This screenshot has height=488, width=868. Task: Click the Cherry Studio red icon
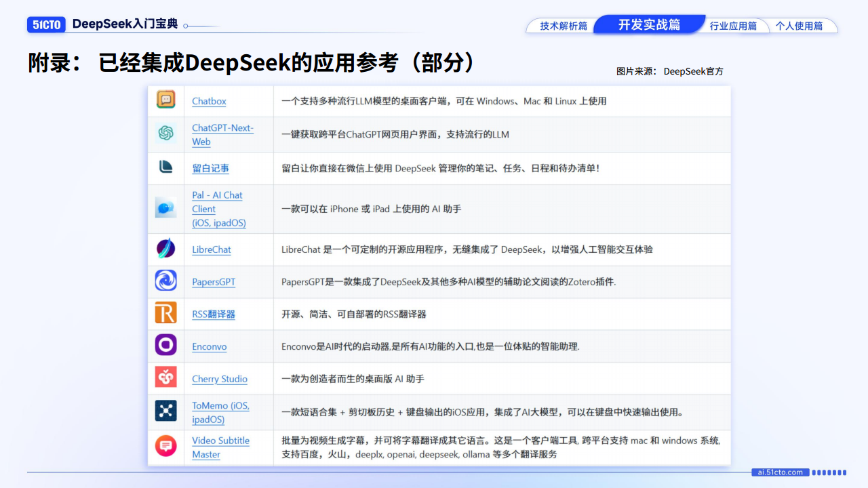click(x=165, y=377)
